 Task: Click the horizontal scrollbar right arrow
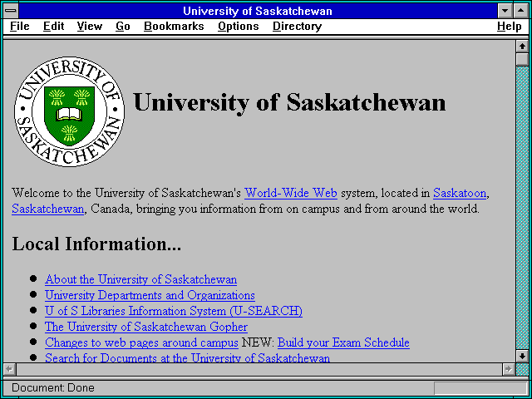(508, 369)
